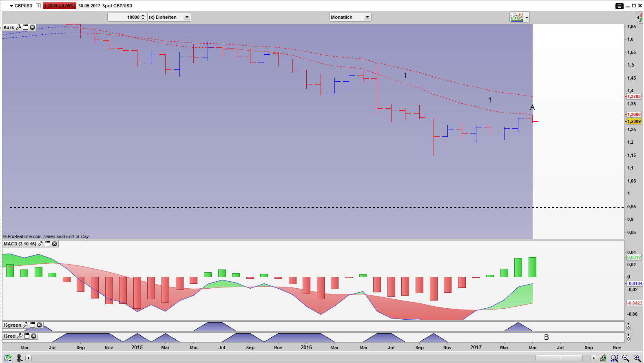Screen dimensions: 644x363
Task: Open the Kurs panel settings wrench
Action: click(x=19, y=27)
